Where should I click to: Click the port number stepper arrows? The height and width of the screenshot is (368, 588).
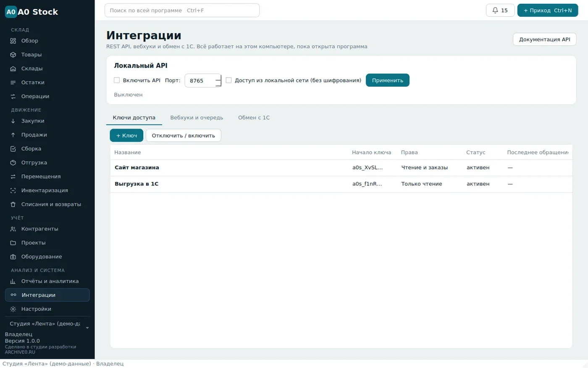pos(218,80)
